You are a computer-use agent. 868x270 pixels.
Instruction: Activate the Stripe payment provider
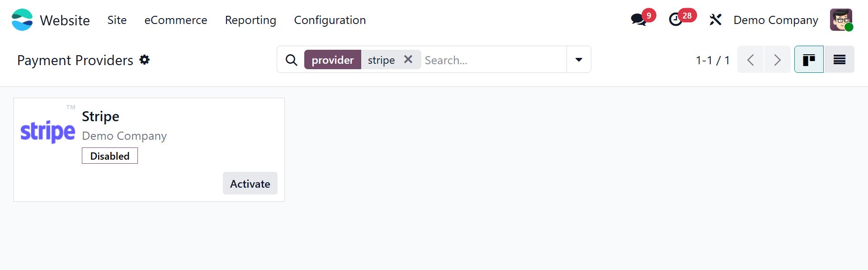click(x=250, y=183)
